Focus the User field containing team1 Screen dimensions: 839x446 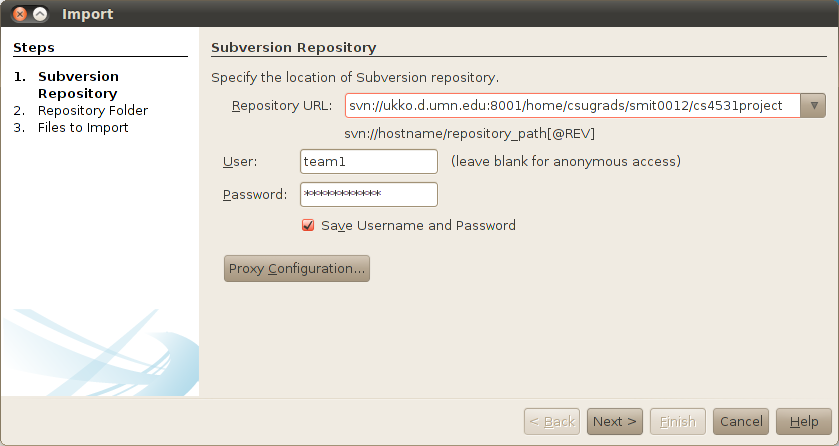click(368, 161)
